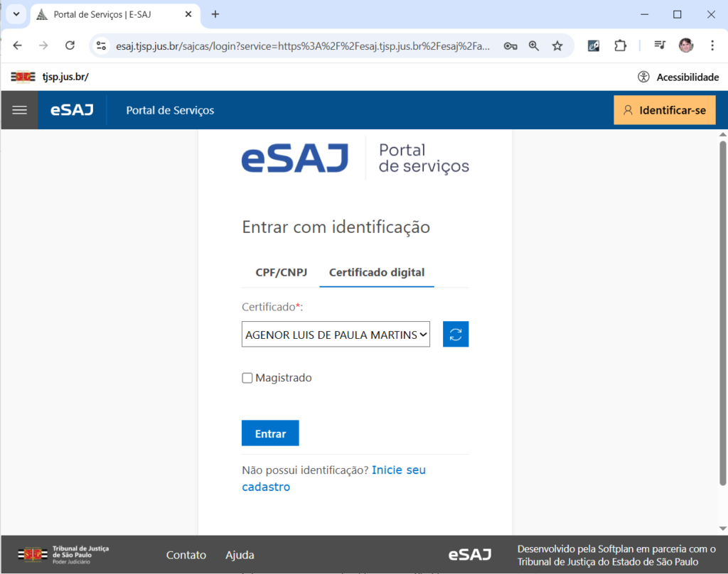Image resolution: width=728 pixels, height=574 pixels.
Task: Open the media control icon in toolbar
Action: pyautogui.click(x=660, y=45)
